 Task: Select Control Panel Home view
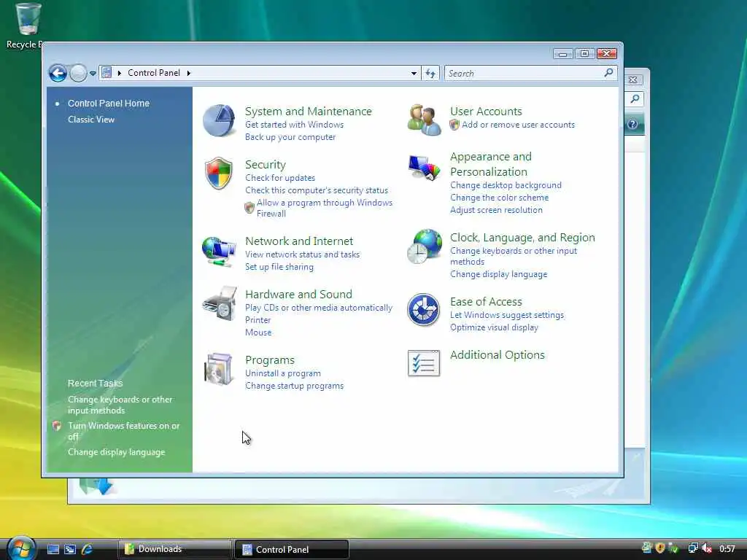[x=109, y=104]
